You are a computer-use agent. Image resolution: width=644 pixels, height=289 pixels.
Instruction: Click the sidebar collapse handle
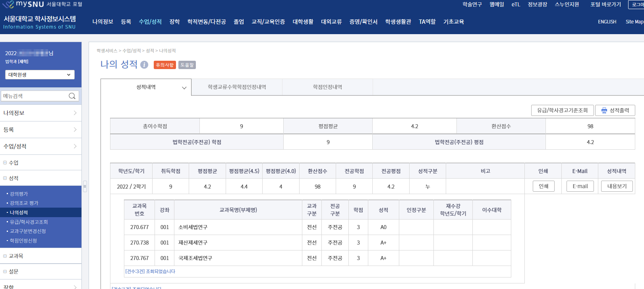(85, 187)
